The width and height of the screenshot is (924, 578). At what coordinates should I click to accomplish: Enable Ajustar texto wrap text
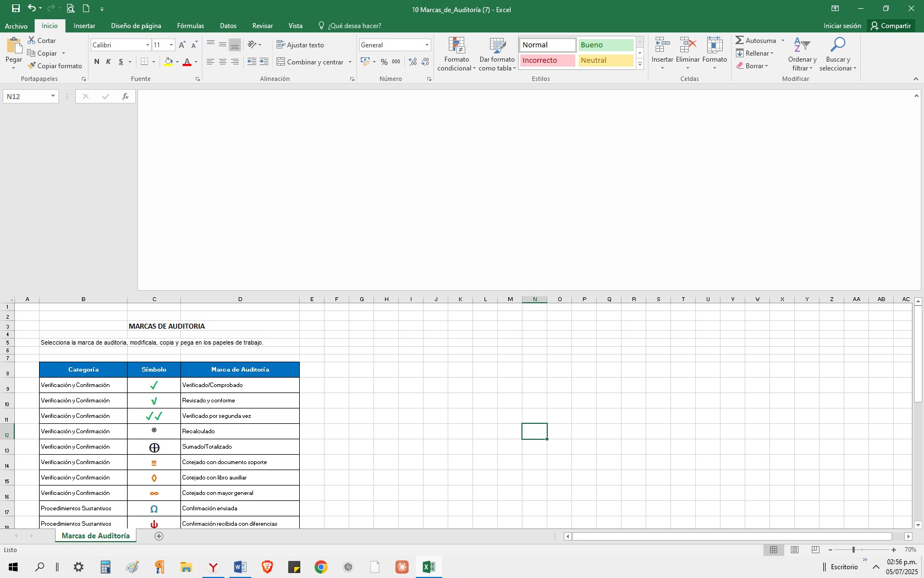click(x=300, y=45)
